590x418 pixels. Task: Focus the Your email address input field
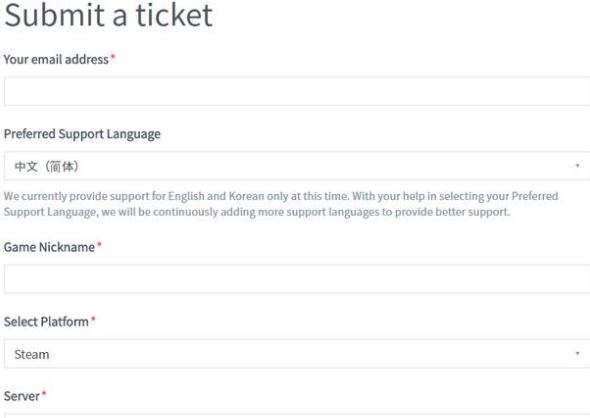297,91
